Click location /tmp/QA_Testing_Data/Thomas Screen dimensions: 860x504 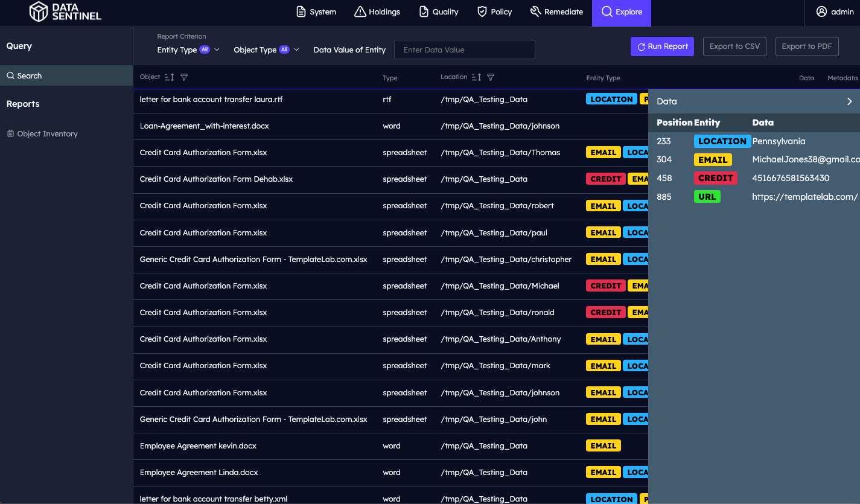[500, 153]
